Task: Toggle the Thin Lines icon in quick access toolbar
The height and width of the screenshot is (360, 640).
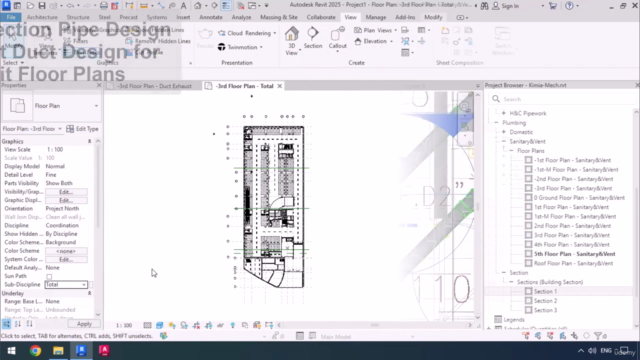Action: coord(226,6)
